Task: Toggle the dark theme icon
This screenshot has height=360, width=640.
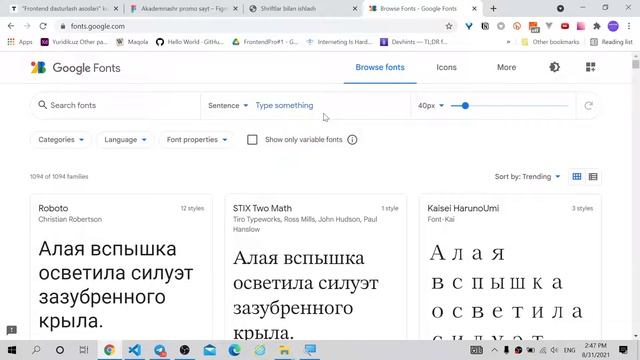Action: click(554, 67)
